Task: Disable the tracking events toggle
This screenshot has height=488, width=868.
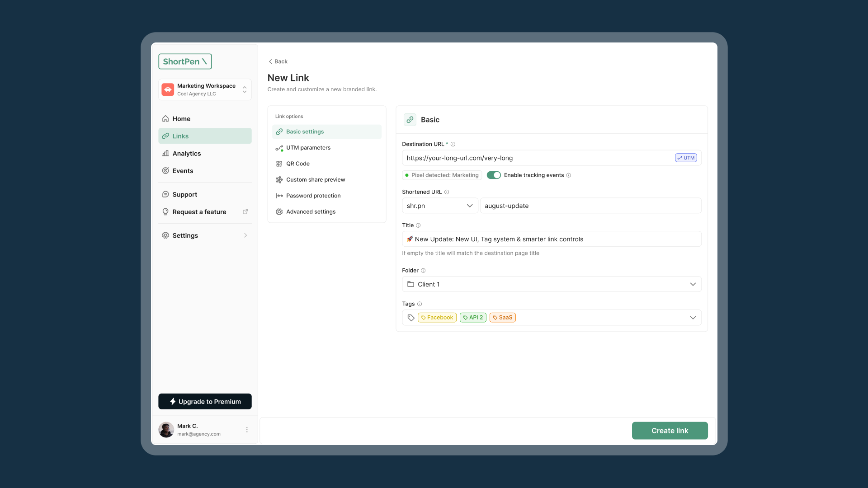Action: click(494, 175)
